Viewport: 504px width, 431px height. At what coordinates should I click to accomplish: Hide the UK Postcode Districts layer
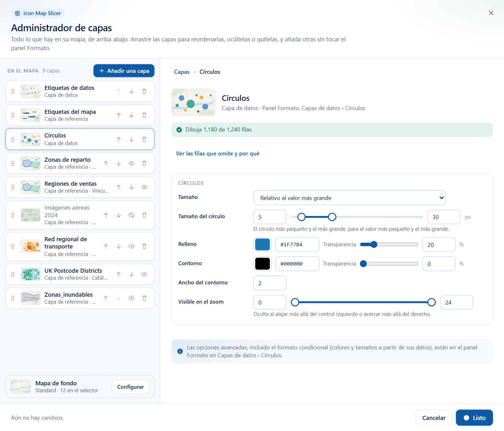click(x=144, y=274)
